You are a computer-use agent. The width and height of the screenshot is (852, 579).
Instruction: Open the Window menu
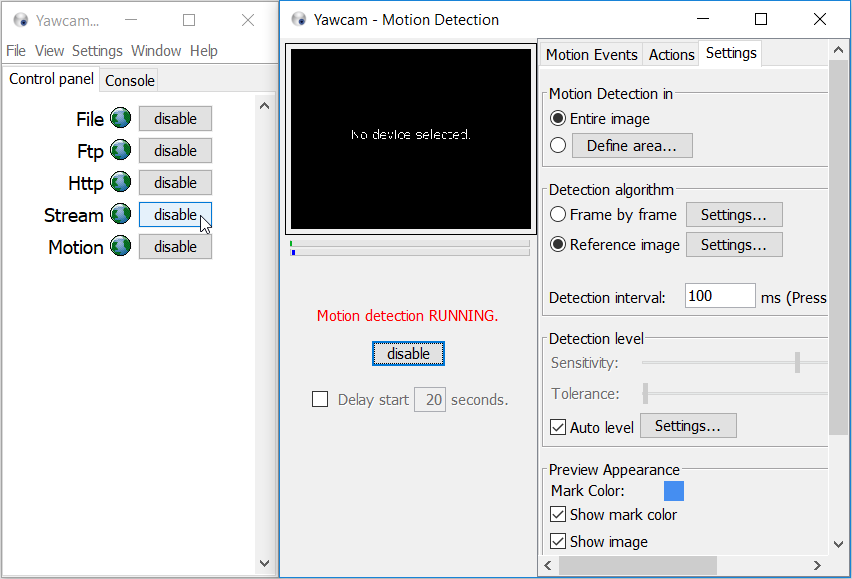156,51
